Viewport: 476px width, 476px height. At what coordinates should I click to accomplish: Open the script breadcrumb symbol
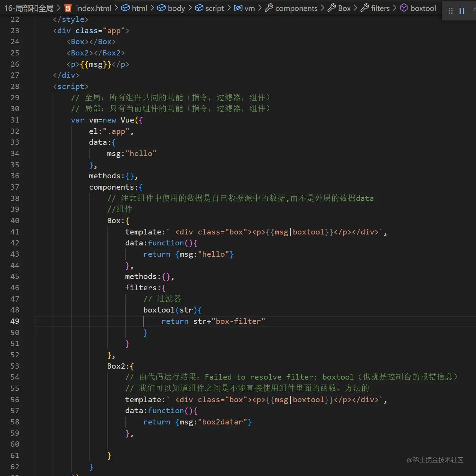(209, 8)
